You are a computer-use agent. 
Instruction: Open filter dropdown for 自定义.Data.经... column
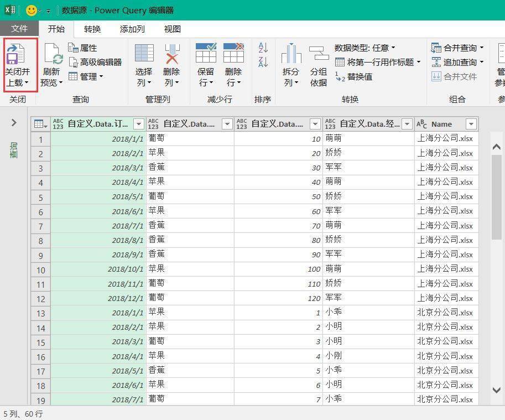[407, 124]
